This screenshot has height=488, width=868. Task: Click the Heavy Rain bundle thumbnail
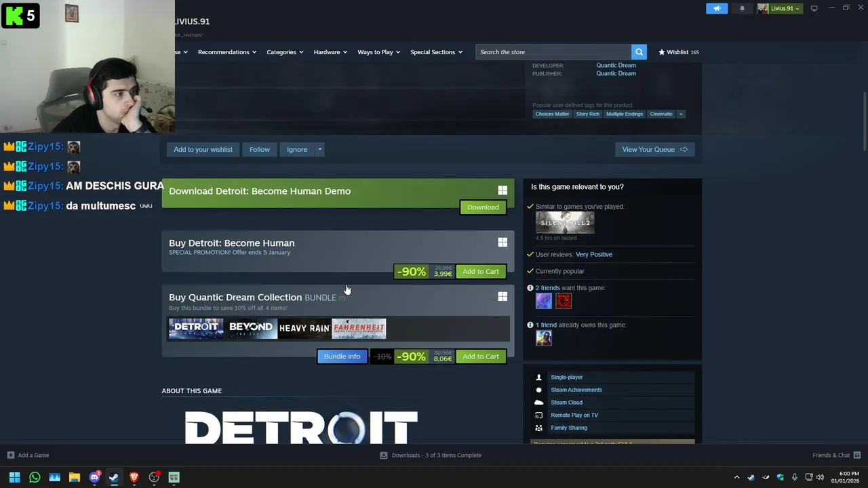click(x=304, y=328)
